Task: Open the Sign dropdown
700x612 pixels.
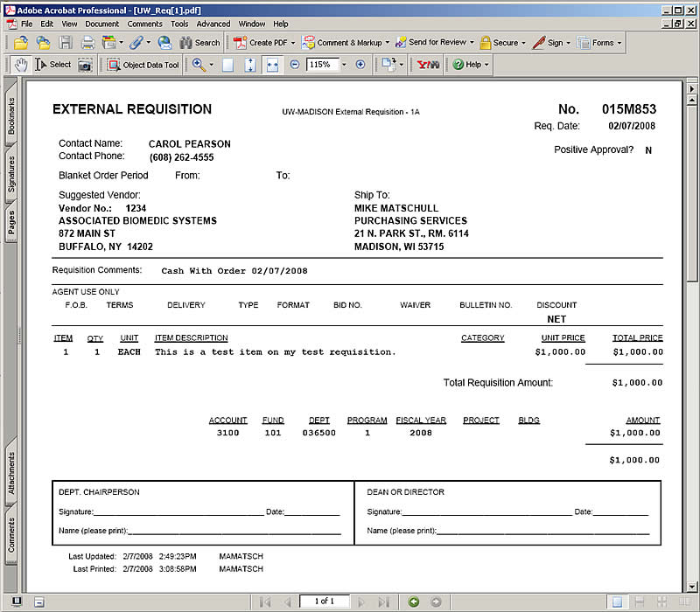Action: (x=551, y=43)
